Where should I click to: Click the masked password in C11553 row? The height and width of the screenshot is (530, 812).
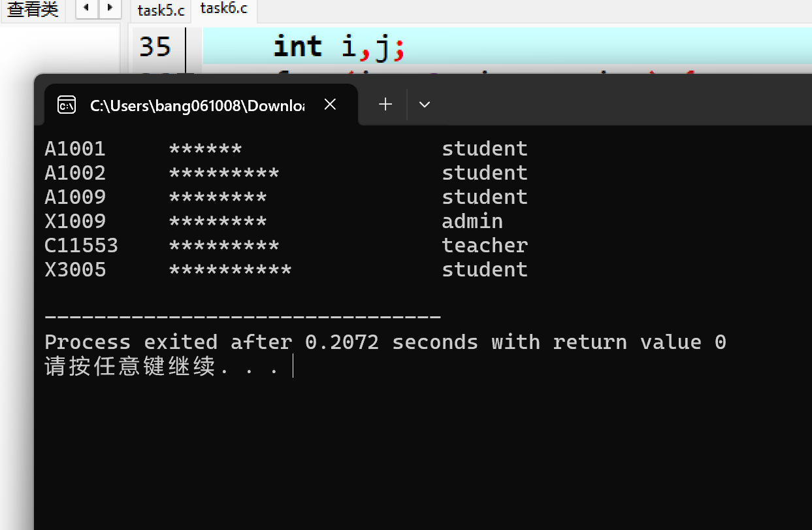point(224,246)
